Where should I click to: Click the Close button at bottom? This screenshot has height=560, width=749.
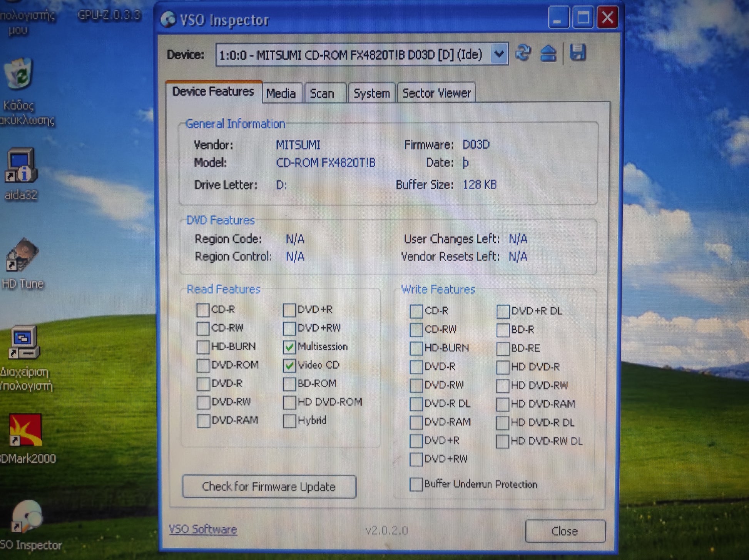[x=565, y=531]
